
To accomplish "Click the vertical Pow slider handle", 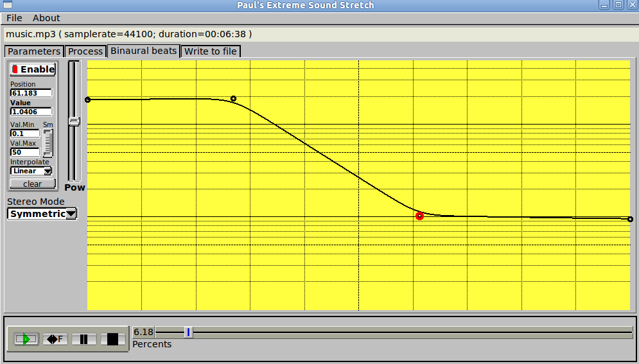I will pyautogui.click(x=74, y=121).
